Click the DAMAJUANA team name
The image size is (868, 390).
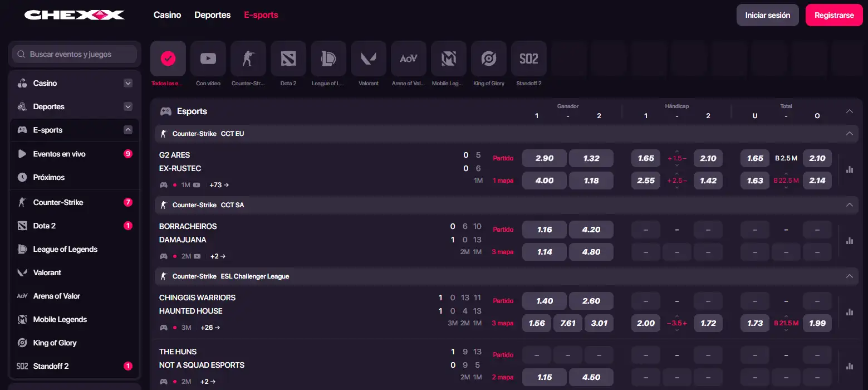(183, 240)
